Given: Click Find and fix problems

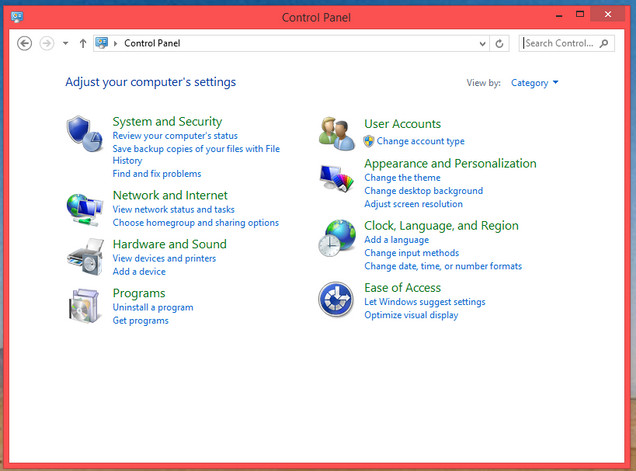Looking at the screenshot, I should (157, 174).
